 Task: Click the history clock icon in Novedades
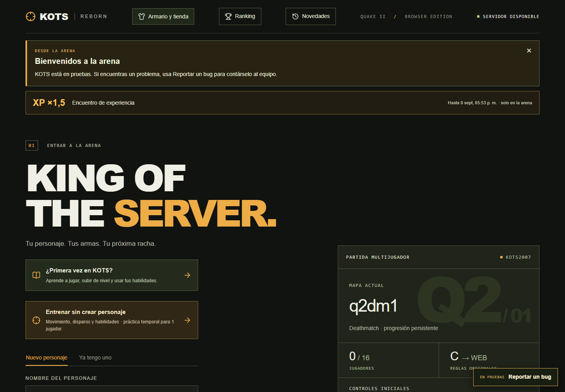295,16
